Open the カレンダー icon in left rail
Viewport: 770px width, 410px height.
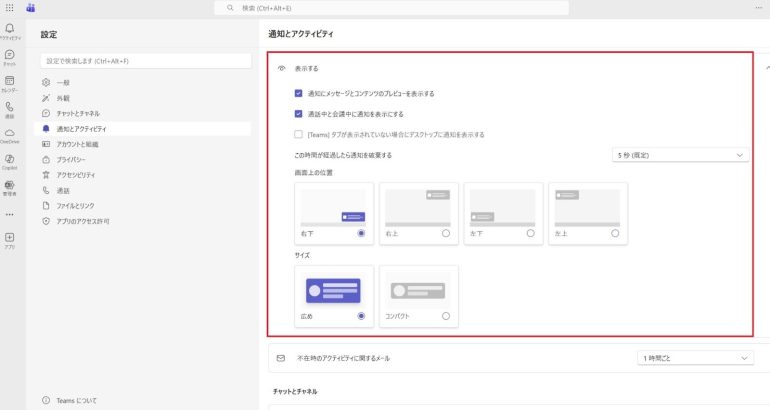coord(9,82)
